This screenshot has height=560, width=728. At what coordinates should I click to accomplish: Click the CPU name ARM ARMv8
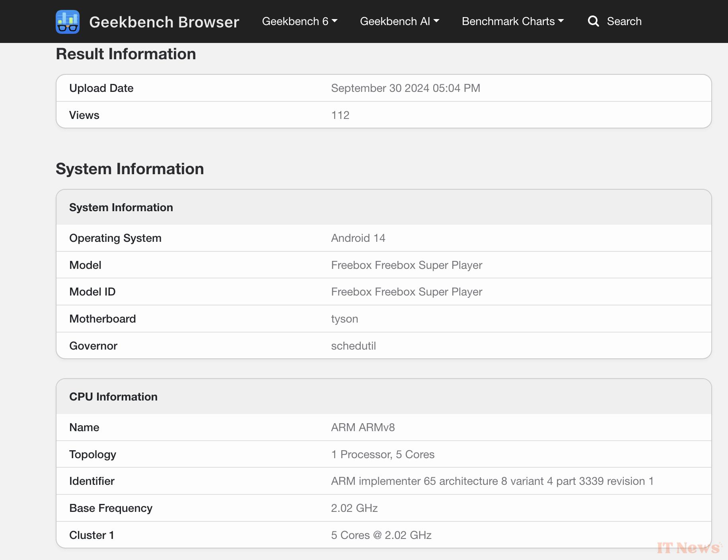363,428
